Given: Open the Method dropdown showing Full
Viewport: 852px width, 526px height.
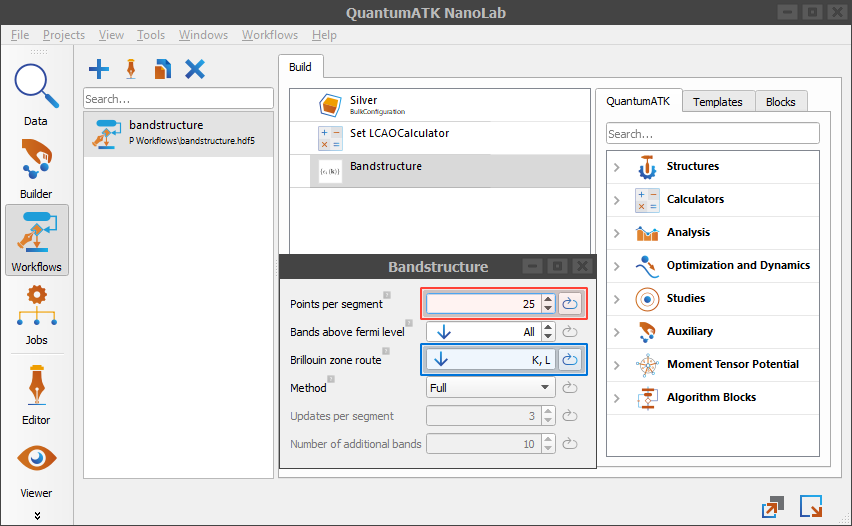Looking at the screenshot, I should coord(491,387).
